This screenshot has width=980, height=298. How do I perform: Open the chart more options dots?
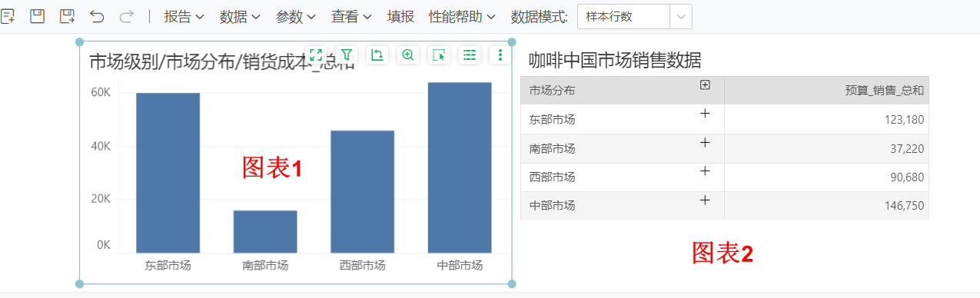tap(500, 55)
